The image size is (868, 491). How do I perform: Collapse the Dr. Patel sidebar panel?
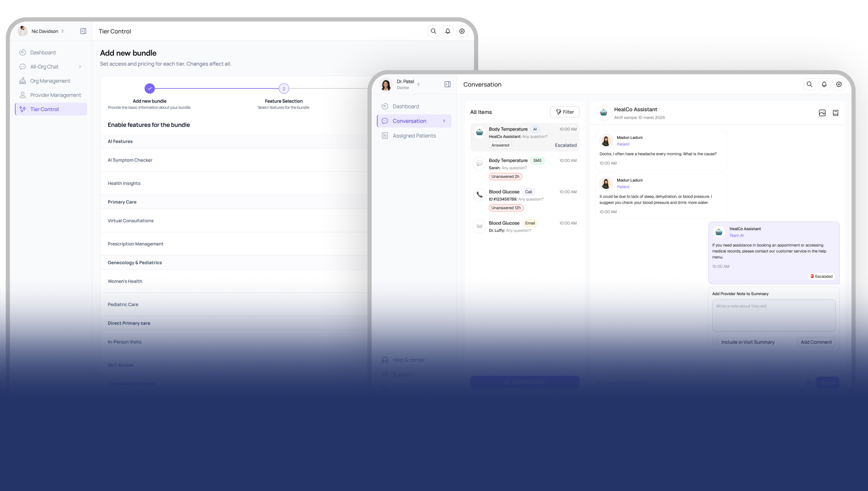pyautogui.click(x=448, y=84)
